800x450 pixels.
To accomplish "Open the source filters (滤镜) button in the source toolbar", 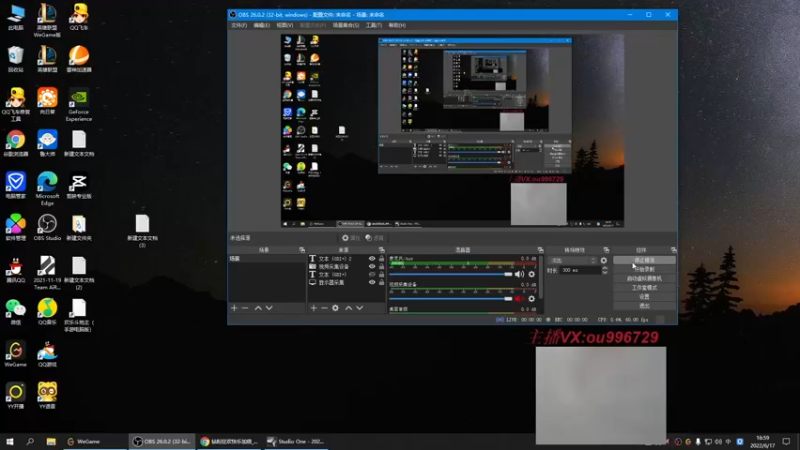I will click(x=374, y=238).
